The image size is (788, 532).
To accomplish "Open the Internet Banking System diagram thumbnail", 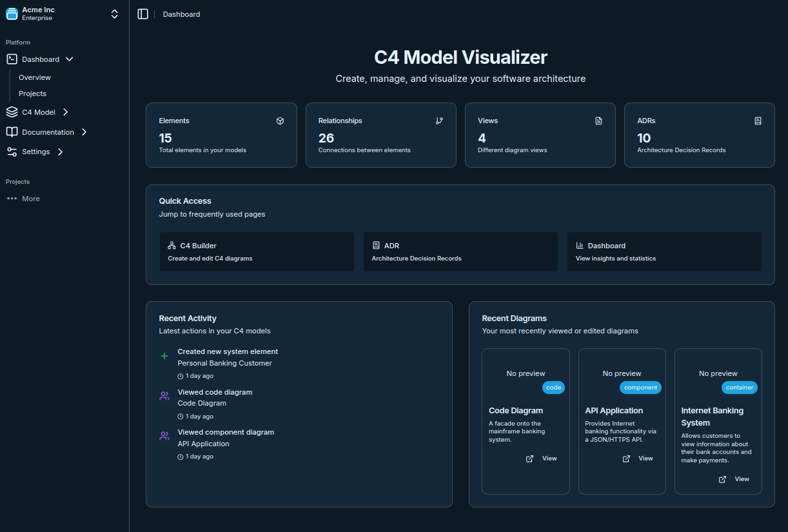I will (718, 373).
